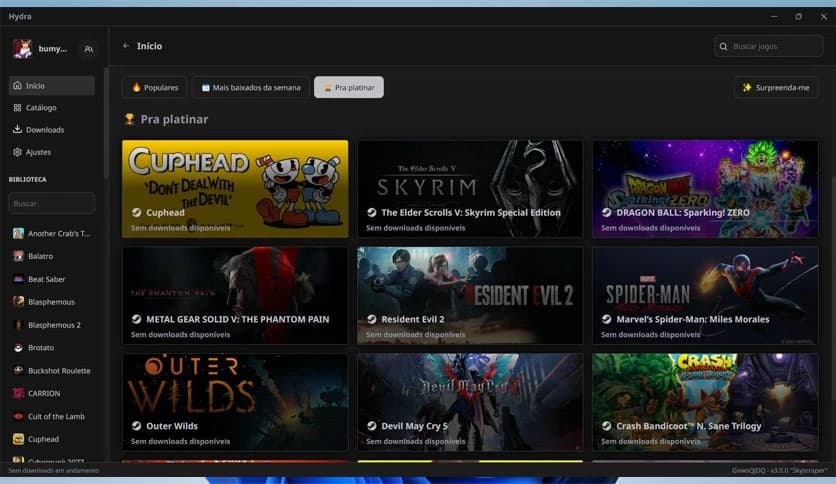
Task: Open Cuphead in the library list
Action: click(52, 439)
